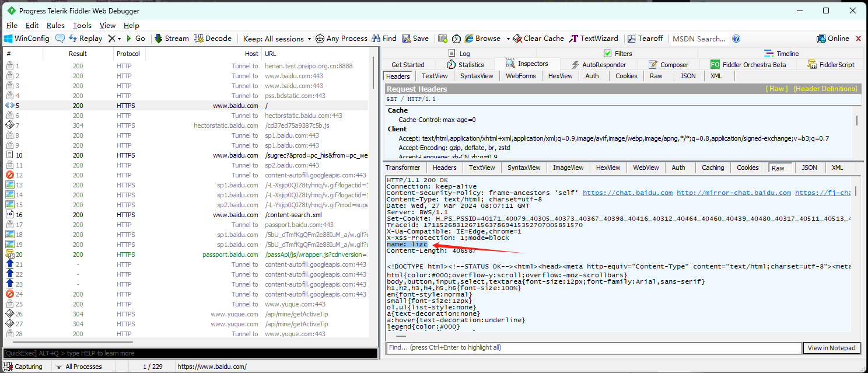Image resolution: width=868 pixels, height=373 pixels.
Task: Click the Find text box below response
Action: [594, 348]
